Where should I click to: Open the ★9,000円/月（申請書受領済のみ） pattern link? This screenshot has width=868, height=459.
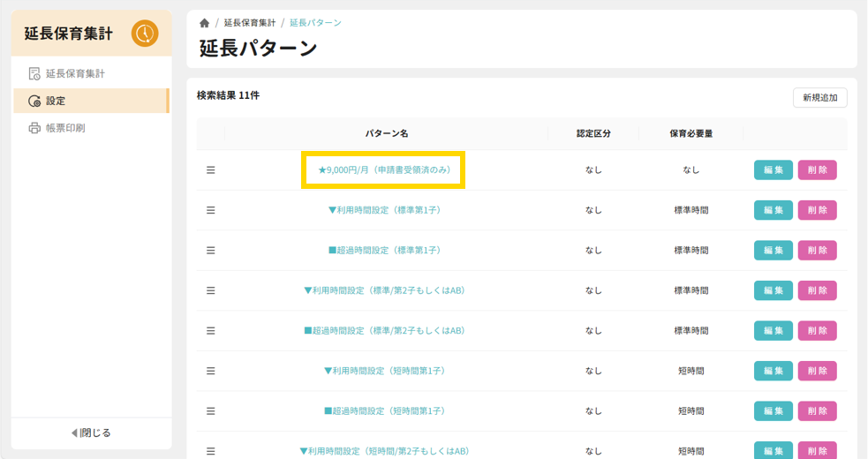pyautogui.click(x=384, y=170)
